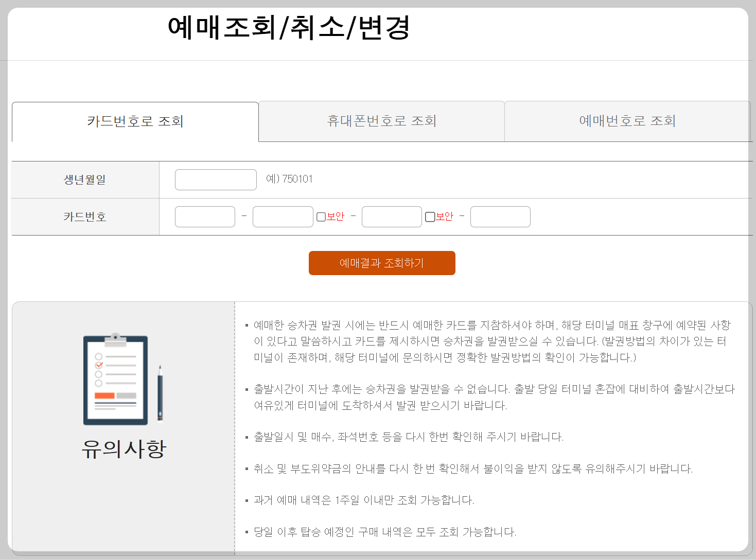The image size is (756, 559).
Task: Click the second card number segment field
Action: coord(283,217)
